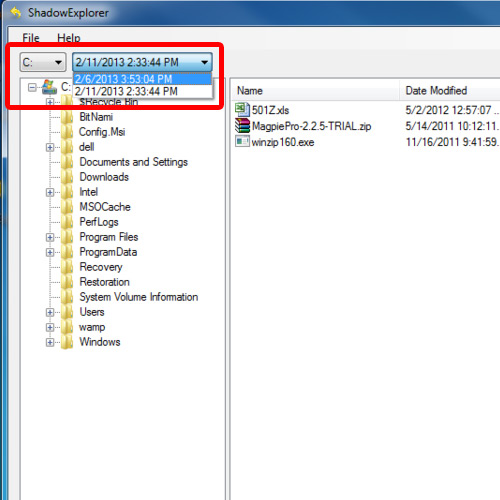This screenshot has height=500, width=500.
Task: Select the 2/6/2013 3:53:04 PM snapshot
Action: click(142, 79)
